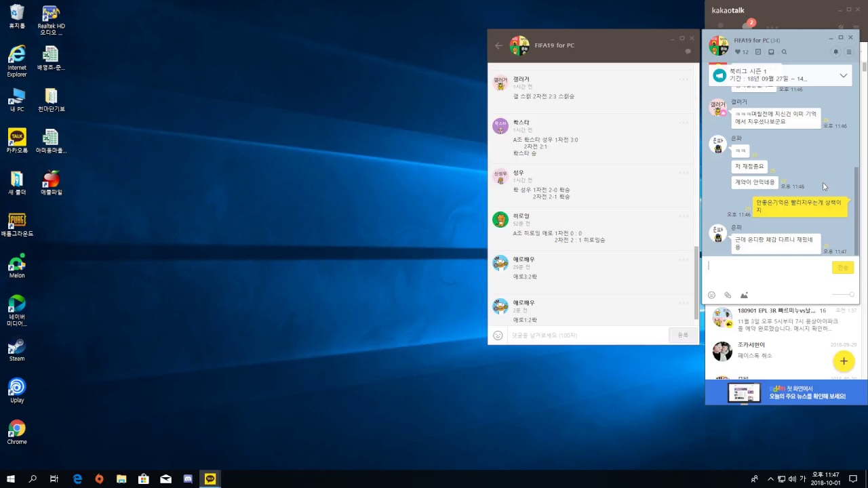Viewport: 868px width, 488px height.
Task: Open the emoticon picker in chat window
Action: 711,295
